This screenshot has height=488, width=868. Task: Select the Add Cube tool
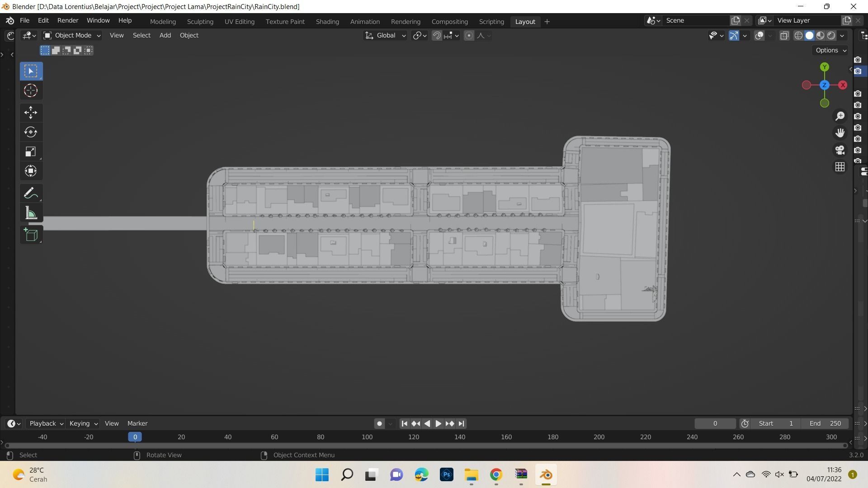coord(31,235)
